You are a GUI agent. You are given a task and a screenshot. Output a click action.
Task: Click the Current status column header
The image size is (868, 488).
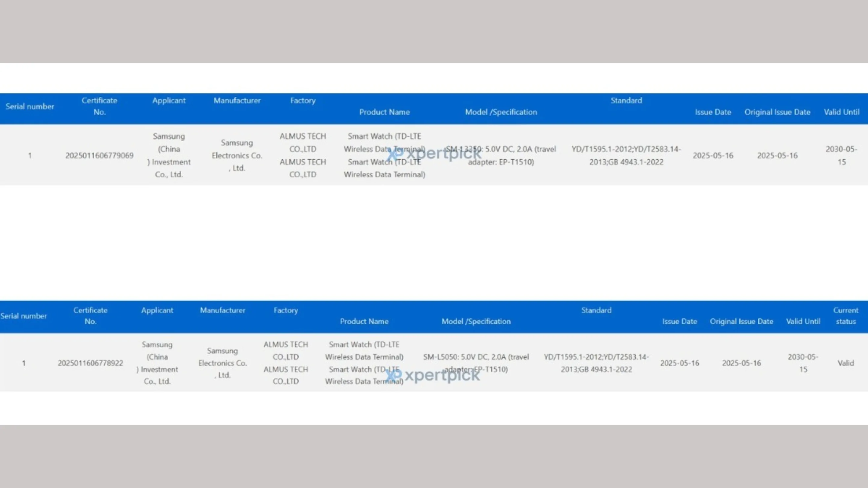click(x=846, y=316)
